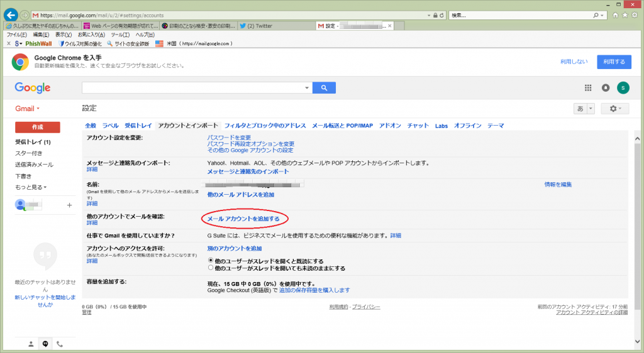Open the Labs settings tab
This screenshot has height=353, width=644.
[441, 126]
